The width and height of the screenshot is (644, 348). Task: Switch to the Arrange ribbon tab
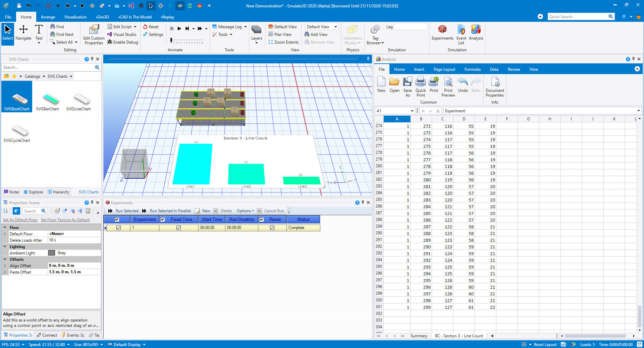click(48, 17)
